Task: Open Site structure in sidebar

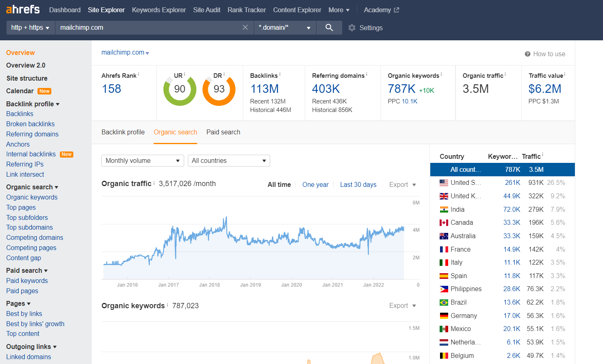Action: click(27, 78)
